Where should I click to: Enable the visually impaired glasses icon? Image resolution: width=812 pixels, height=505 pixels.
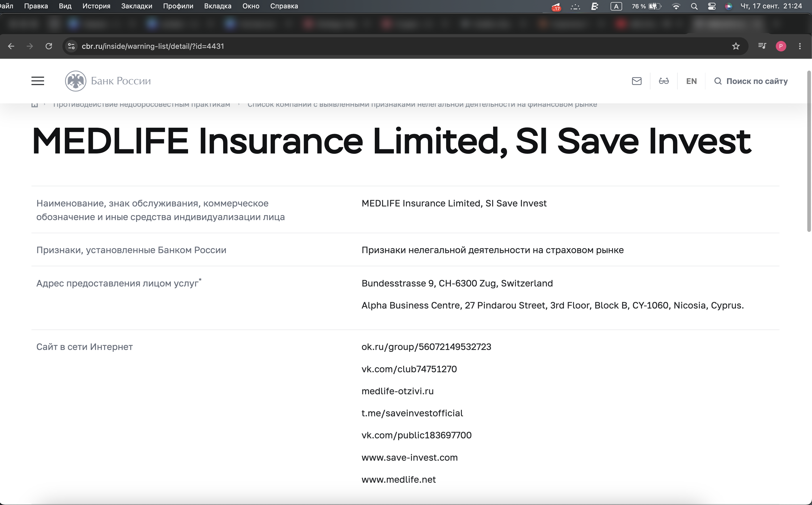click(664, 81)
